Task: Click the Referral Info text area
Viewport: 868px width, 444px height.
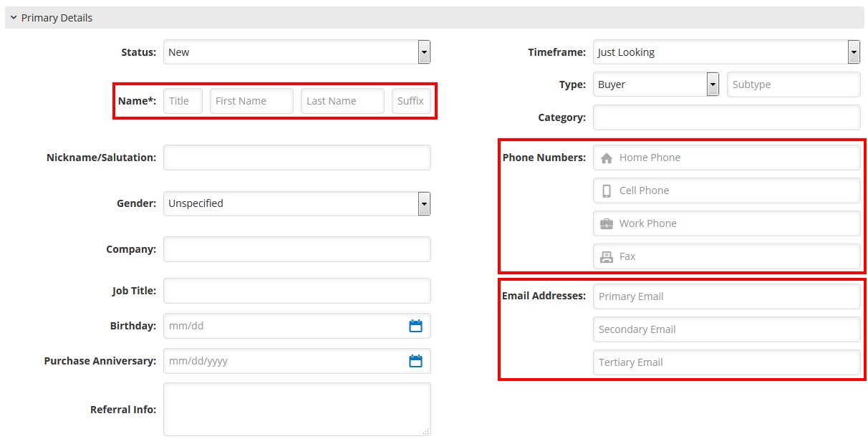Action: click(x=297, y=409)
